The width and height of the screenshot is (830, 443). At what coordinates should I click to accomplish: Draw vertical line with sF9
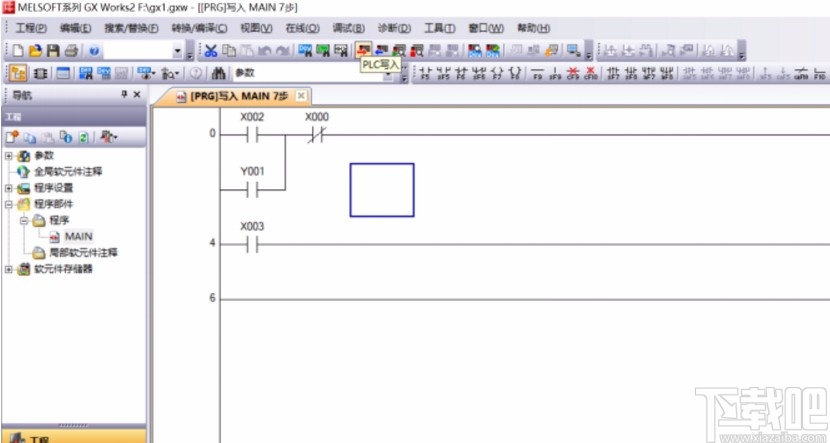(x=555, y=74)
